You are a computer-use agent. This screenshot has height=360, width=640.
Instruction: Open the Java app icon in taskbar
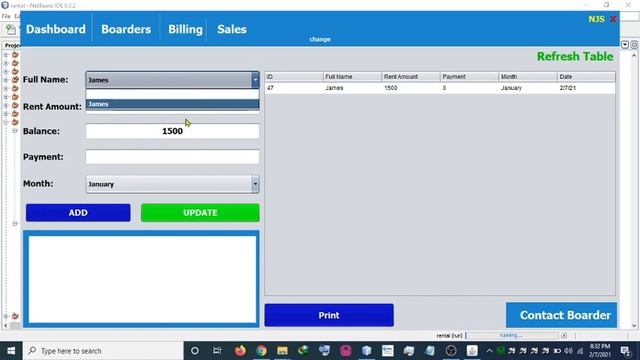(472, 351)
